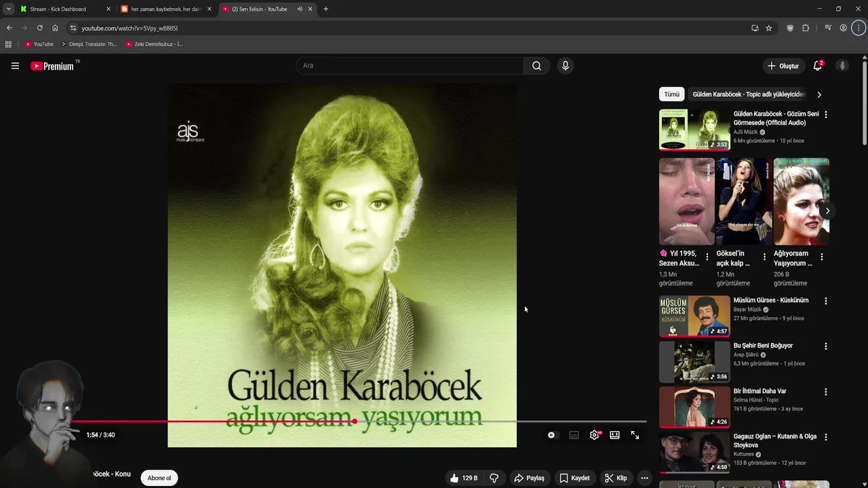Open more actions below the video
This screenshot has width=868, height=488.
click(644, 478)
